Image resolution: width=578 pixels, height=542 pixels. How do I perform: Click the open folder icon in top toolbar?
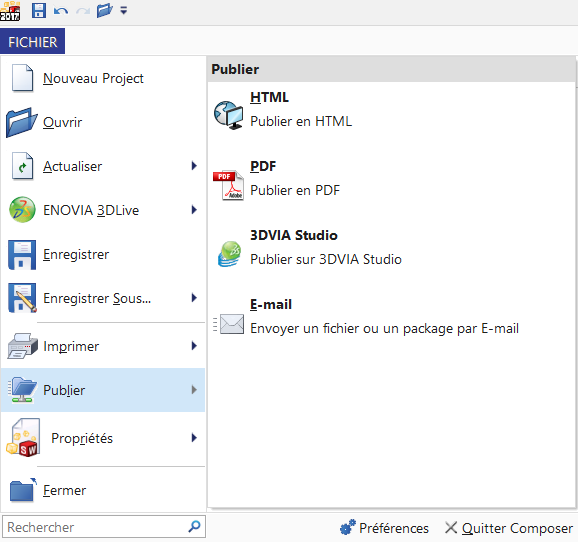click(x=104, y=10)
